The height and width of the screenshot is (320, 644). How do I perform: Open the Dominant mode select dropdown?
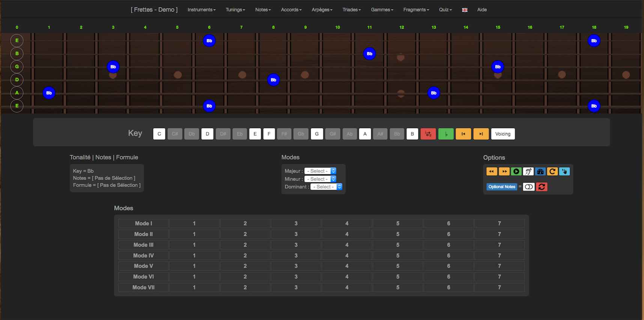click(x=326, y=187)
